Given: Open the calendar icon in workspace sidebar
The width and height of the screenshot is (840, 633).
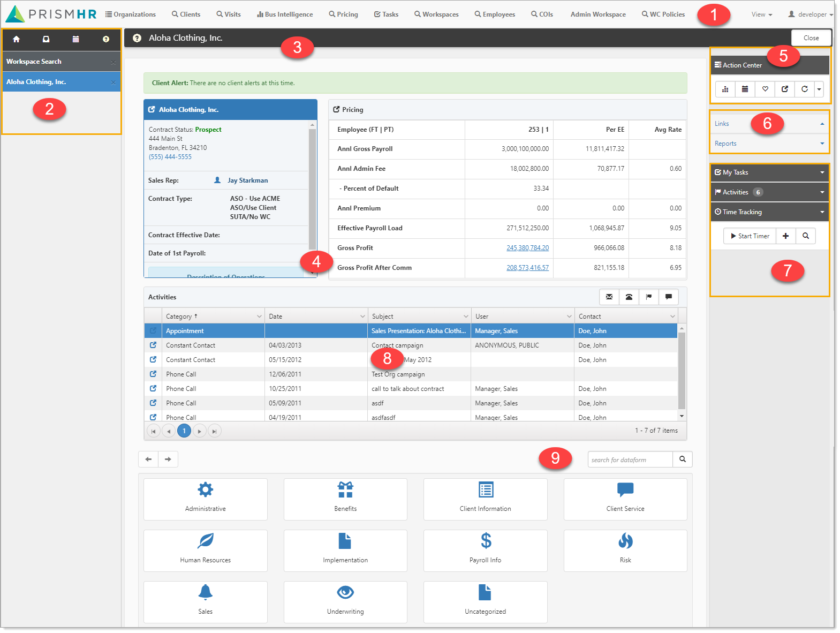Looking at the screenshot, I should click(x=76, y=39).
